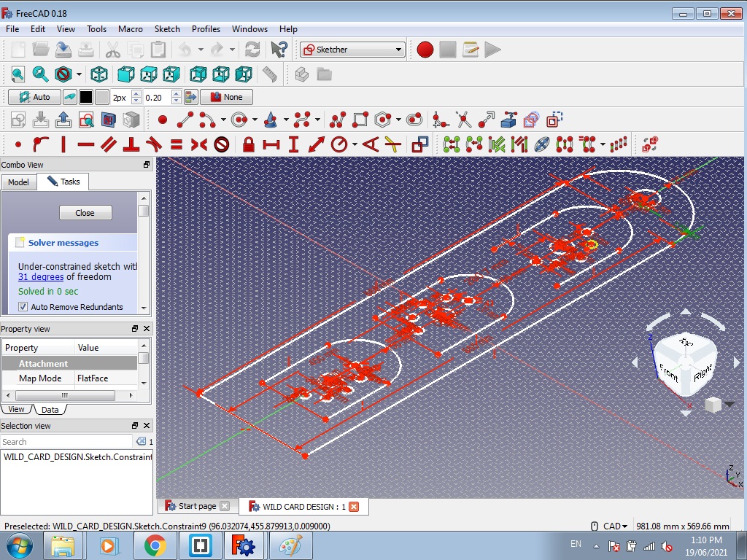Select the Data tab in Property view
The height and width of the screenshot is (560, 747).
point(50,410)
